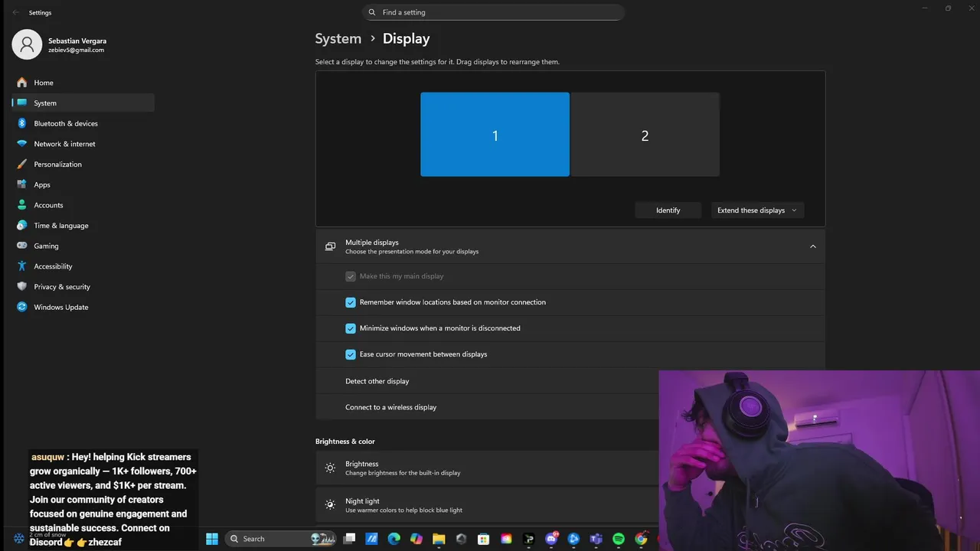Click the weather widget on the taskbar
980x551 pixels.
(19, 538)
